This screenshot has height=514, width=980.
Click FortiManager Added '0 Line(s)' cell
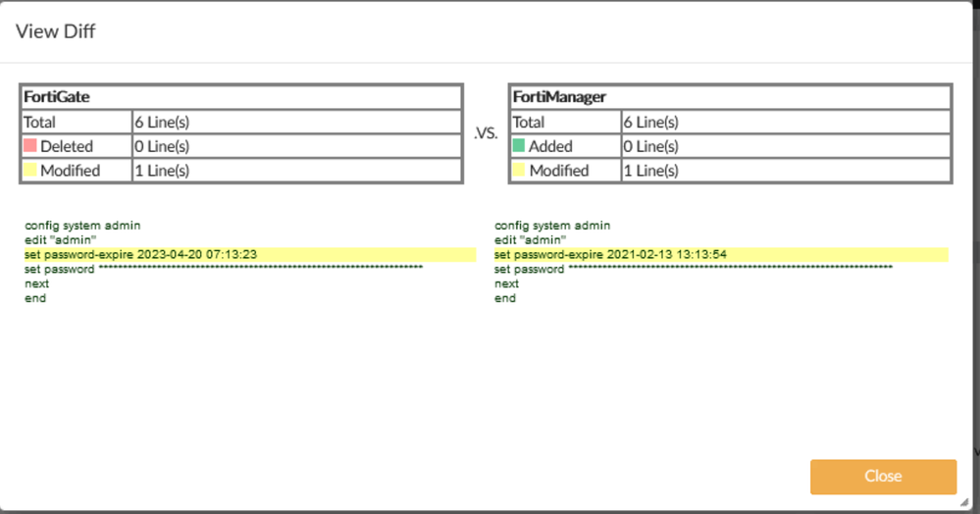tap(786, 146)
